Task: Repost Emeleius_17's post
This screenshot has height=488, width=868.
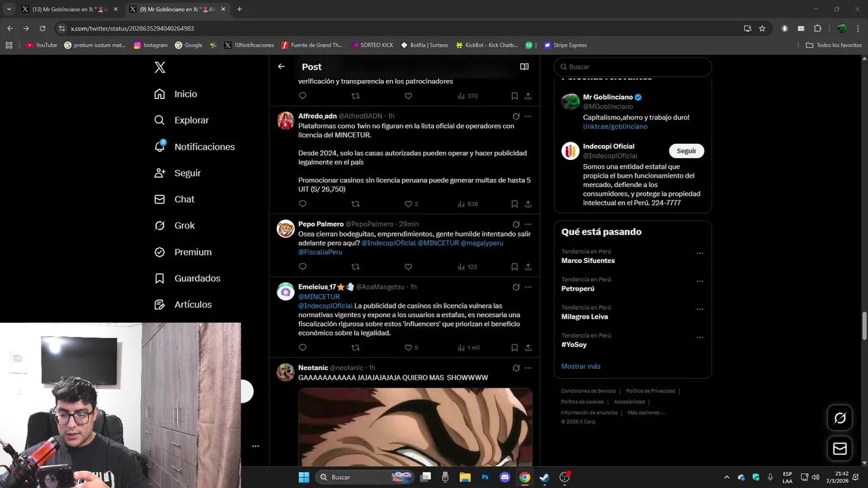Action: (x=355, y=348)
